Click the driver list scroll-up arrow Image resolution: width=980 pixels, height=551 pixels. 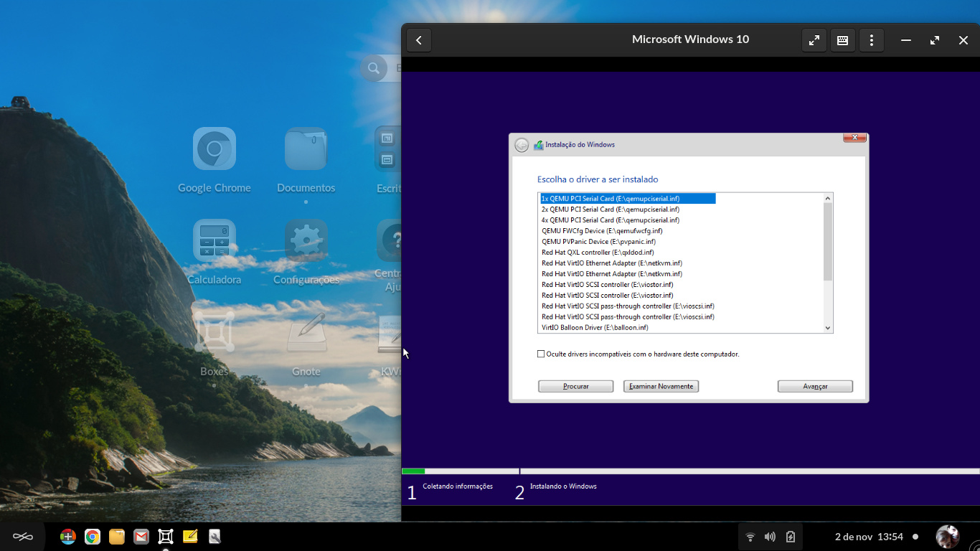[x=828, y=198]
